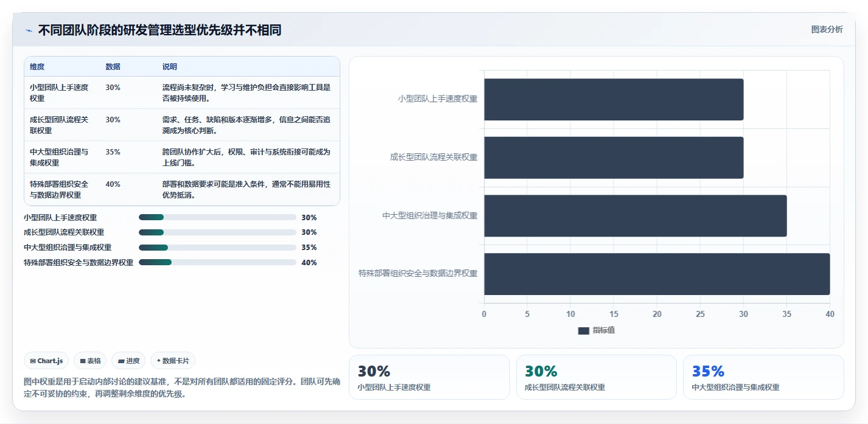The height and width of the screenshot is (424, 868).
Task: Click the 特殊部署组织安全与数据边界权重 chart bar
Action: tap(657, 274)
